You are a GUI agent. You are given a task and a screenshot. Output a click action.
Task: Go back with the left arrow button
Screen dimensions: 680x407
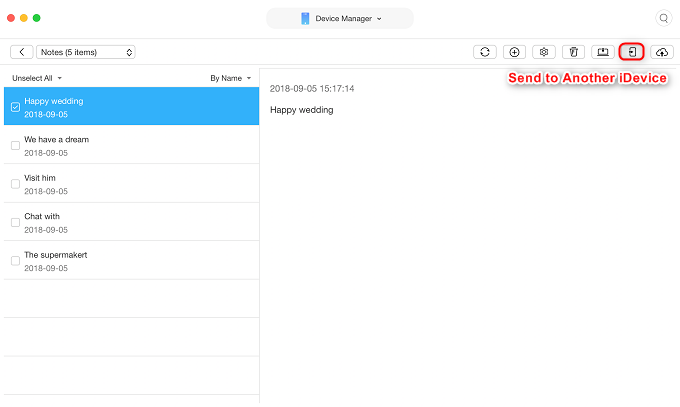[x=22, y=52]
